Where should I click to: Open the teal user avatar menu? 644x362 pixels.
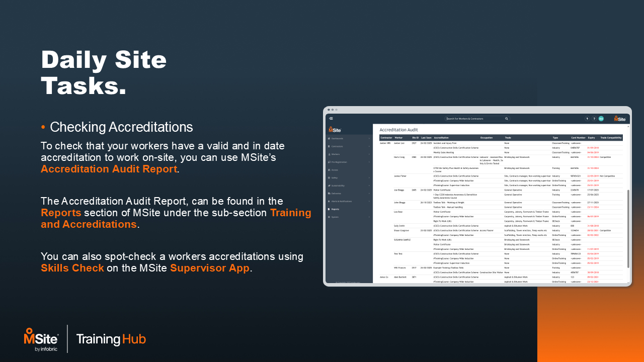point(601,119)
